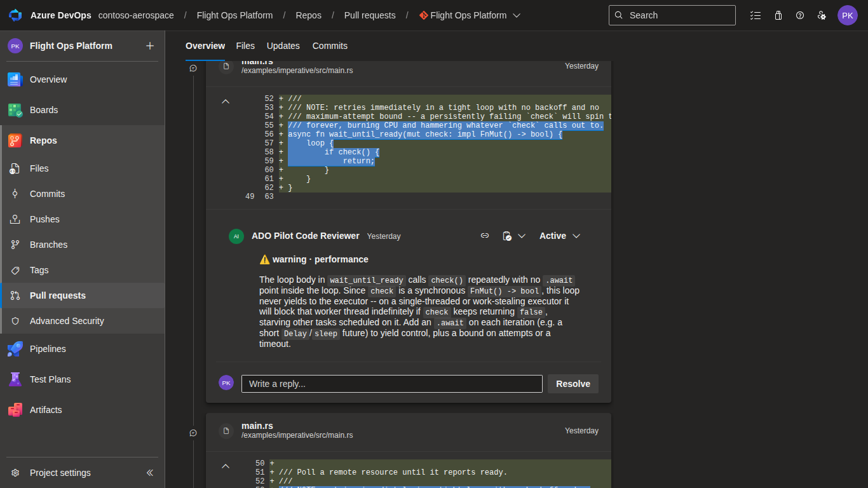
Task: Click ADO Pilot Code Reviewer name
Action: [x=306, y=236]
